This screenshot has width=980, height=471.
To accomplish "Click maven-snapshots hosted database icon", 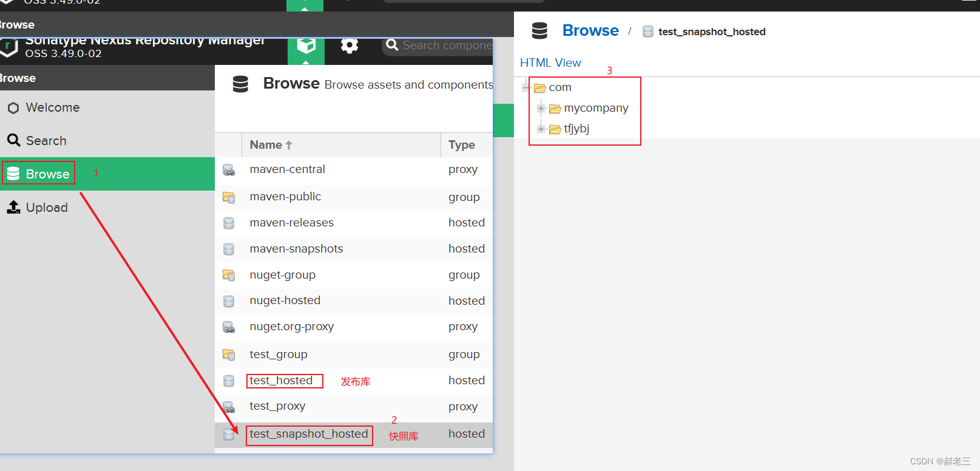I will 229,249.
